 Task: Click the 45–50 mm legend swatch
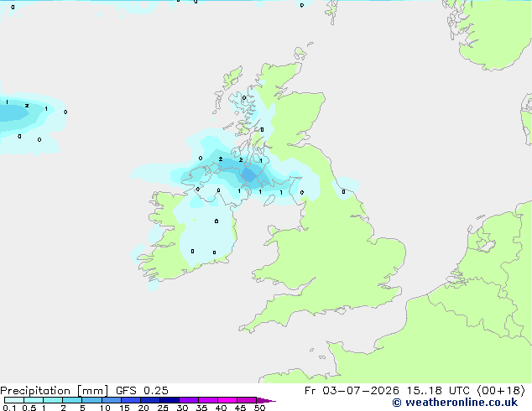(x=247, y=400)
